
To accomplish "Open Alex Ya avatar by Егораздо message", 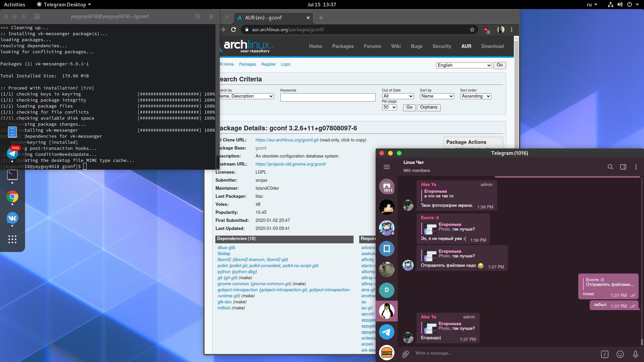I will coord(408,338).
